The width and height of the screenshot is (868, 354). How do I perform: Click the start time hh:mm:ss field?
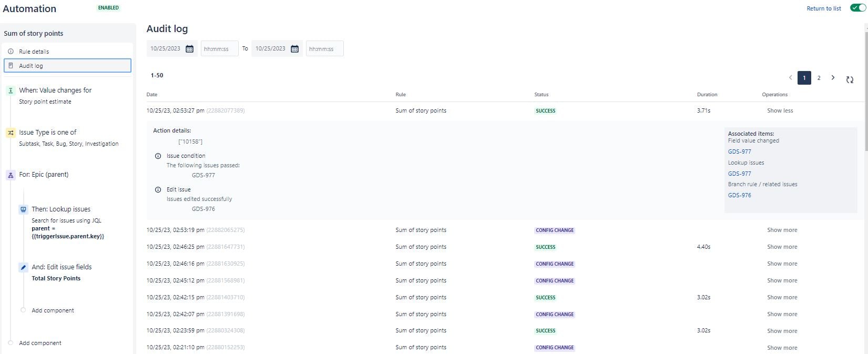pos(219,49)
